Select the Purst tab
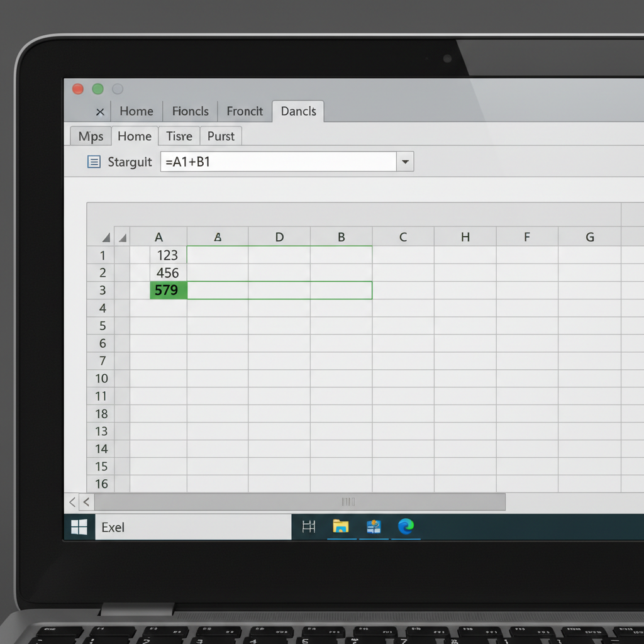 pos(220,136)
